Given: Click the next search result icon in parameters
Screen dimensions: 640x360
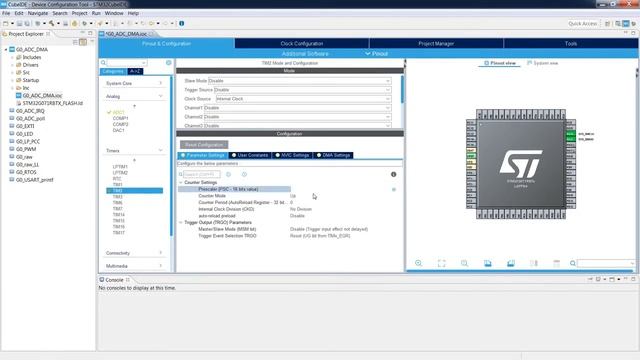Looking at the screenshot, I should coord(244,174).
